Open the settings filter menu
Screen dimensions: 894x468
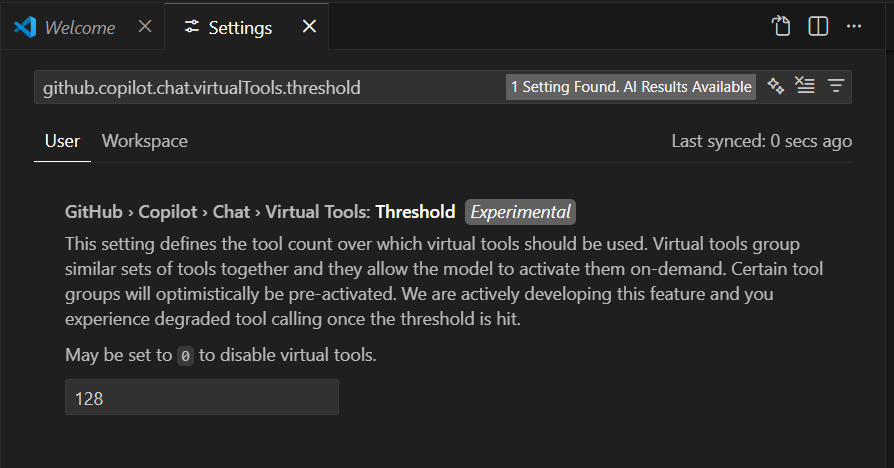[835, 87]
